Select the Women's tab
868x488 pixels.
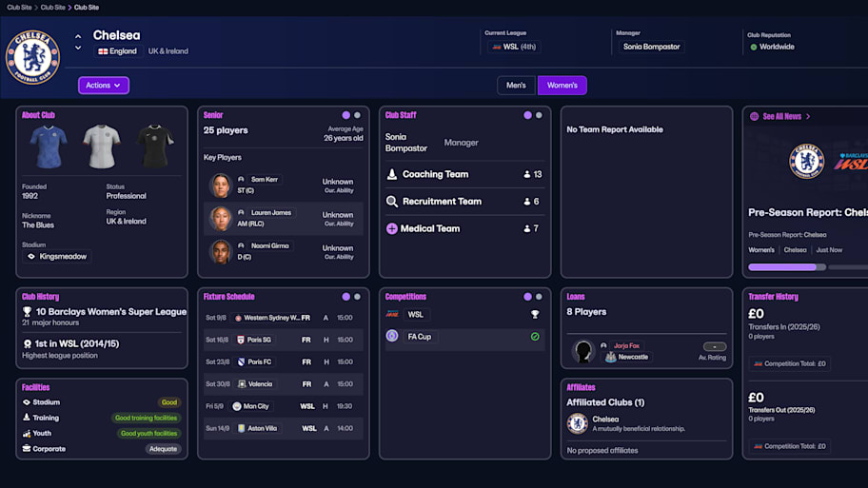coord(562,86)
